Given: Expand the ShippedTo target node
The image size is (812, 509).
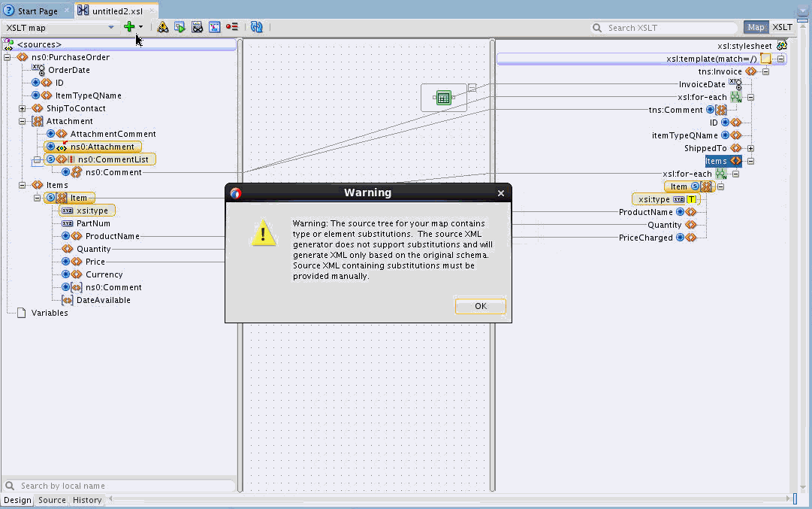Looking at the screenshot, I should (750, 148).
